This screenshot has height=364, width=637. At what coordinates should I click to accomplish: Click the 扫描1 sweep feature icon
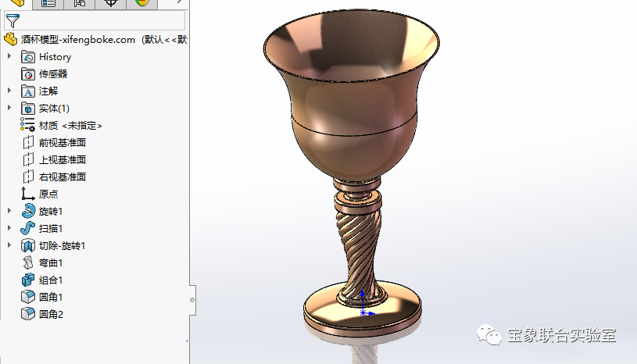click(x=27, y=228)
